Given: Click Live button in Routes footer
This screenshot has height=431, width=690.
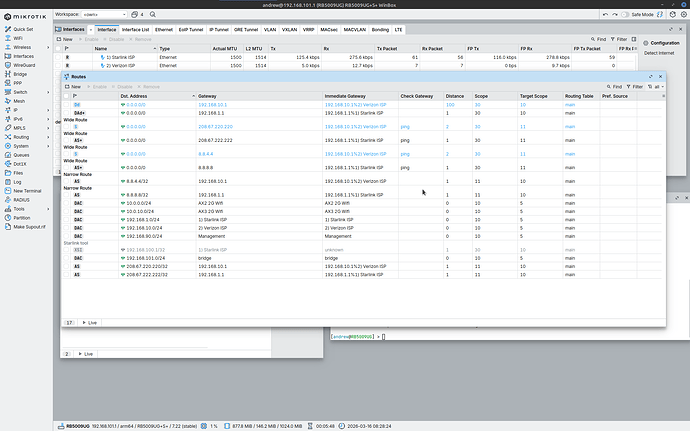Looking at the screenshot, I should 89,323.
